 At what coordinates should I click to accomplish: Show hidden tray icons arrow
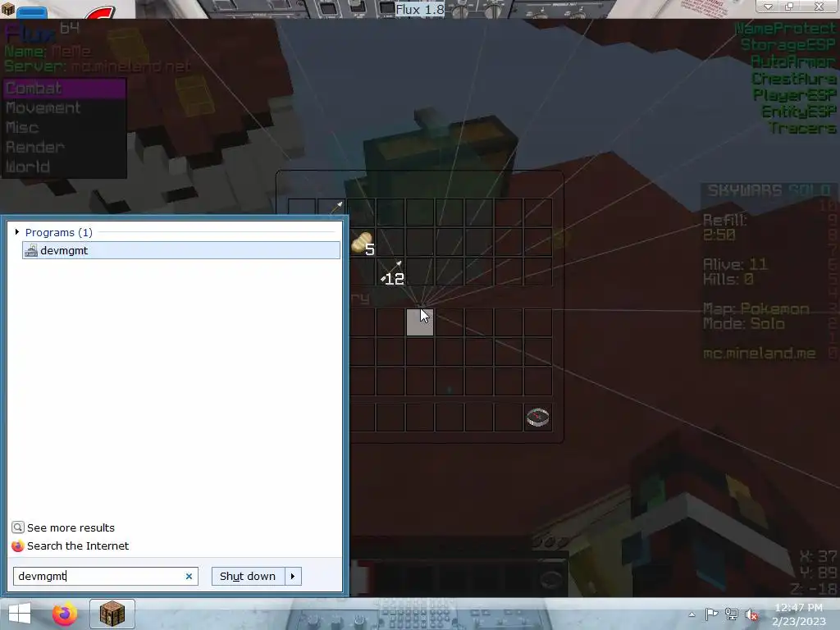pos(692,614)
